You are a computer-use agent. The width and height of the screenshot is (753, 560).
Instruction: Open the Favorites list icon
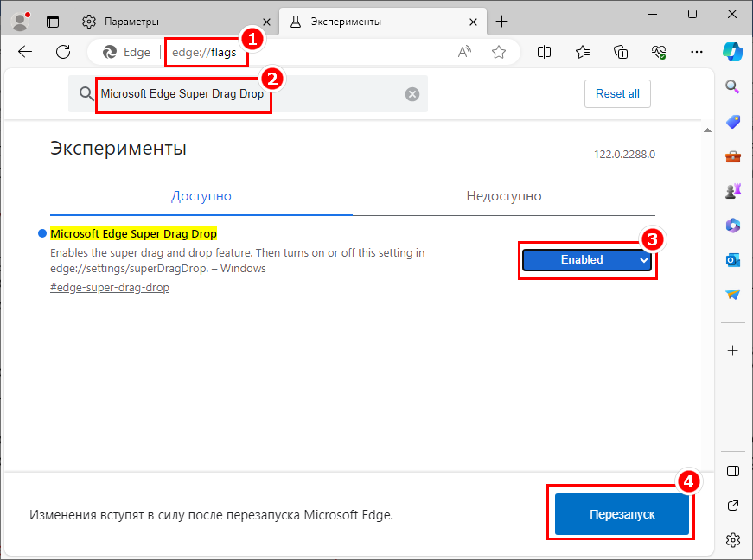coord(583,52)
